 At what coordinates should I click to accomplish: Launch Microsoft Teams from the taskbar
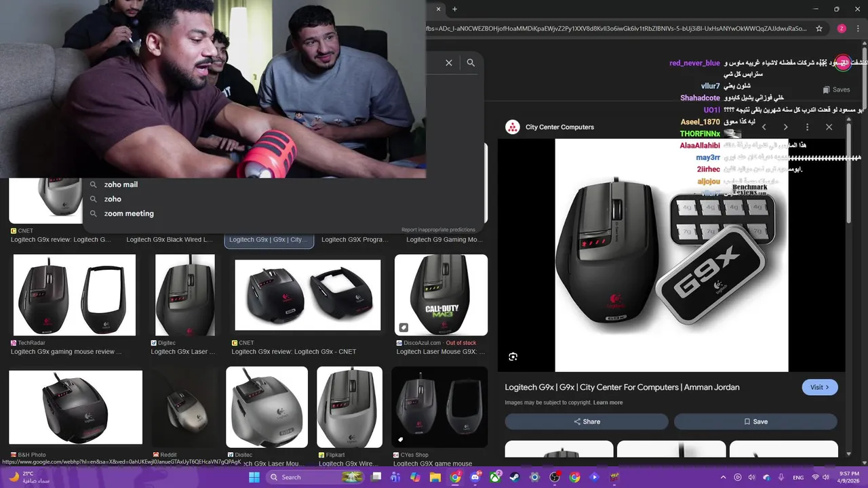click(x=395, y=477)
